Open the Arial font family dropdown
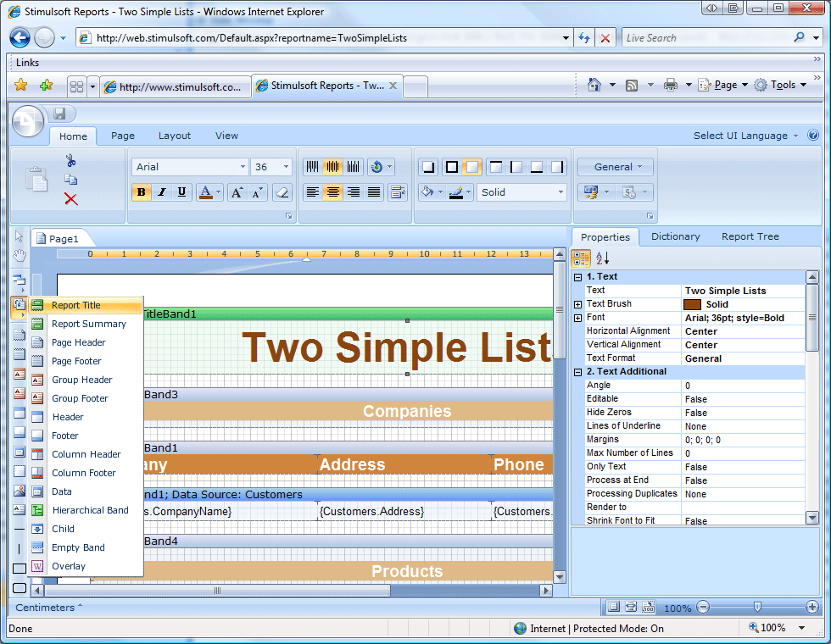The height and width of the screenshot is (644, 831). tap(242, 166)
